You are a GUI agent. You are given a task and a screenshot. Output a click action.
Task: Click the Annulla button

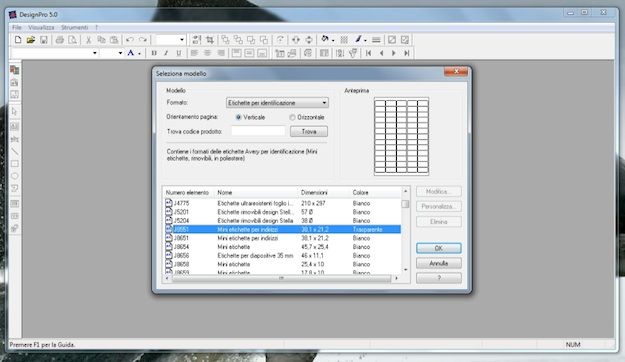(x=439, y=263)
